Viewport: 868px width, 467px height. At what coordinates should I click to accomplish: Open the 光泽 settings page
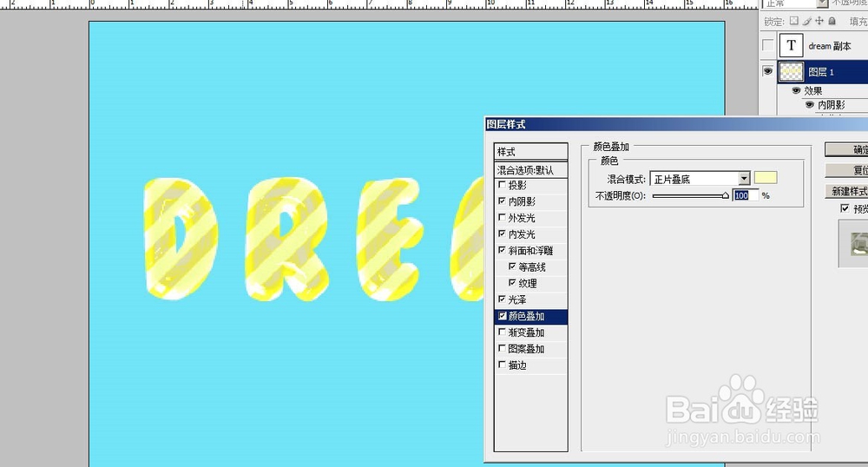[517, 299]
